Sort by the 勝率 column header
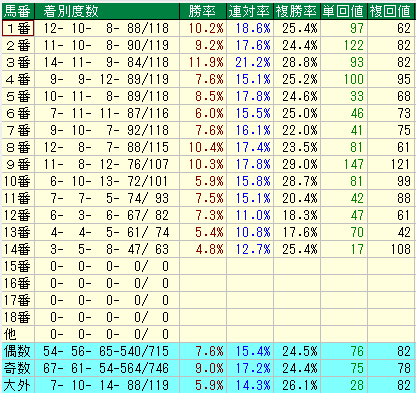 pos(203,11)
